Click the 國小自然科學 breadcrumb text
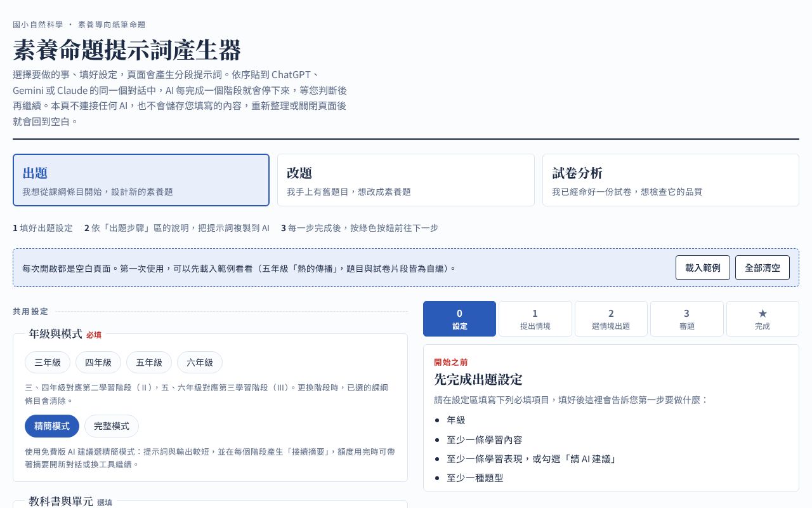Viewport: 812px width, 508px height. click(x=38, y=24)
